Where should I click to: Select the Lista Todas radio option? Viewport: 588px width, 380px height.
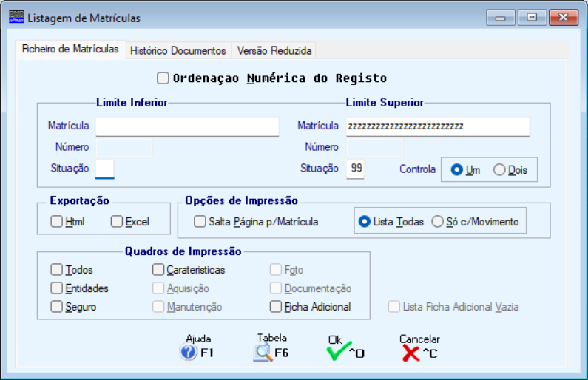click(364, 221)
